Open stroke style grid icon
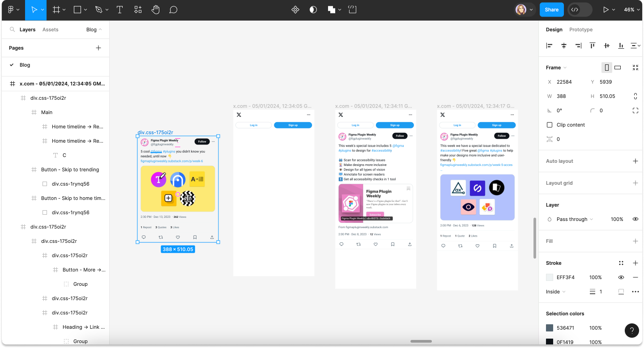 pyautogui.click(x=621, y=263)
